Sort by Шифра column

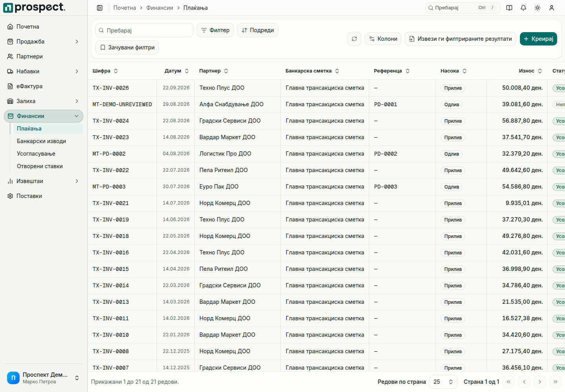point(105,71)
